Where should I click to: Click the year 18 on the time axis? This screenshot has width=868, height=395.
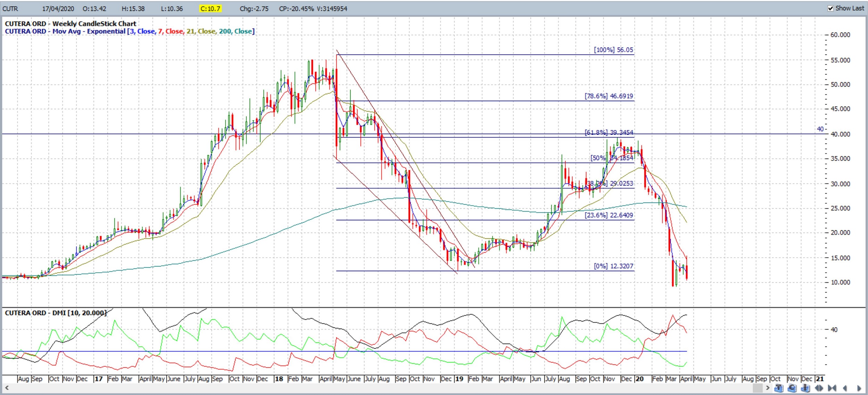[x=279, y=379]
